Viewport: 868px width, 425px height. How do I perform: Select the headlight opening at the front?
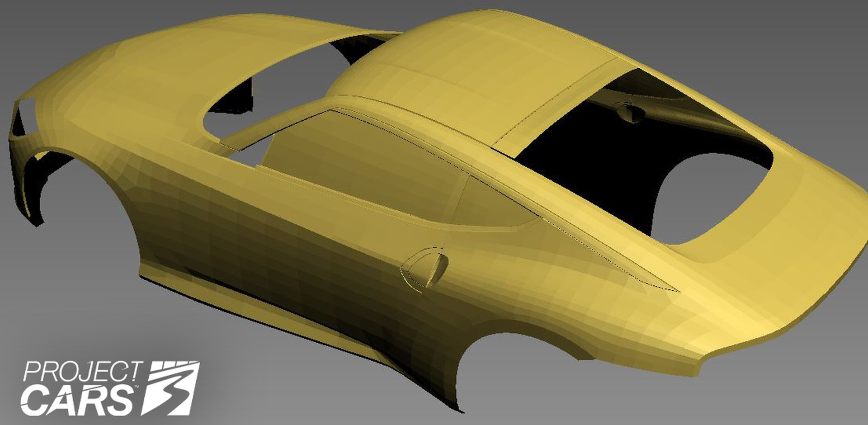tap(23, 118)
